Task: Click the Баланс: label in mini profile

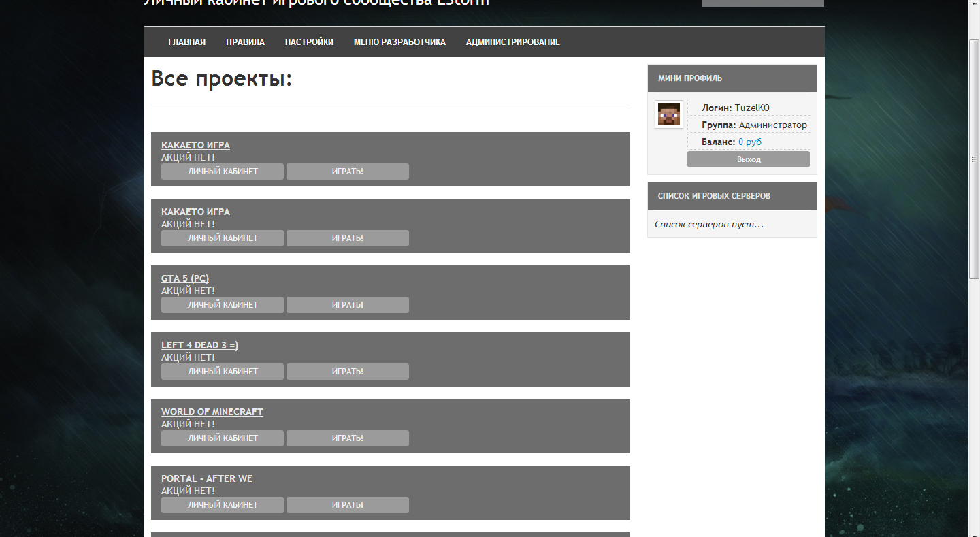Action: [719, 142]
